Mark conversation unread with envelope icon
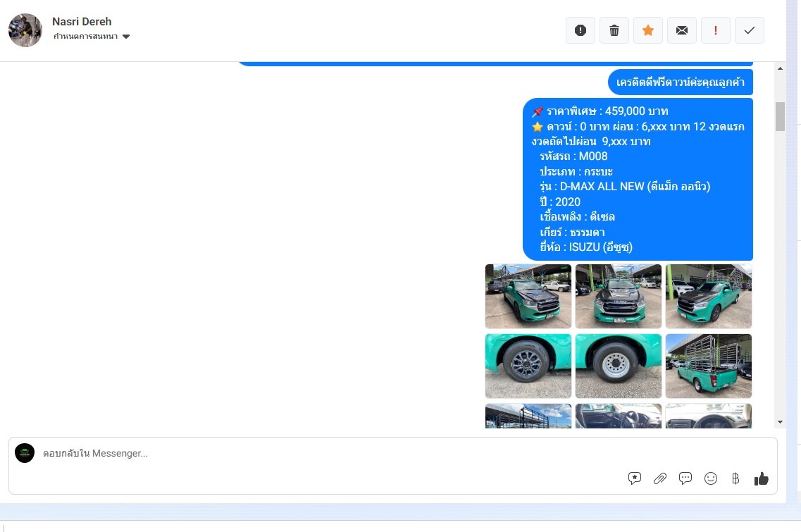The width and height of the screenshot is (801, 532). pyautogui.click(x=682, y=30)
